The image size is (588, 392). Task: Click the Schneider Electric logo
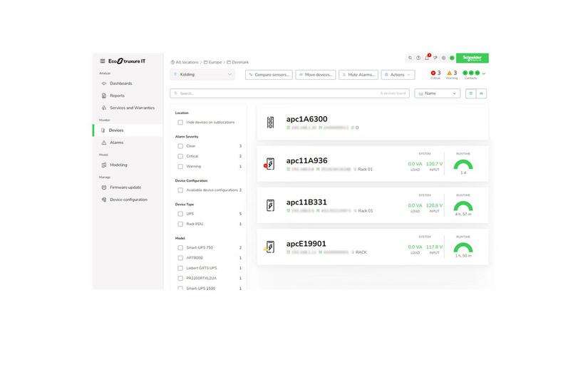472,58
